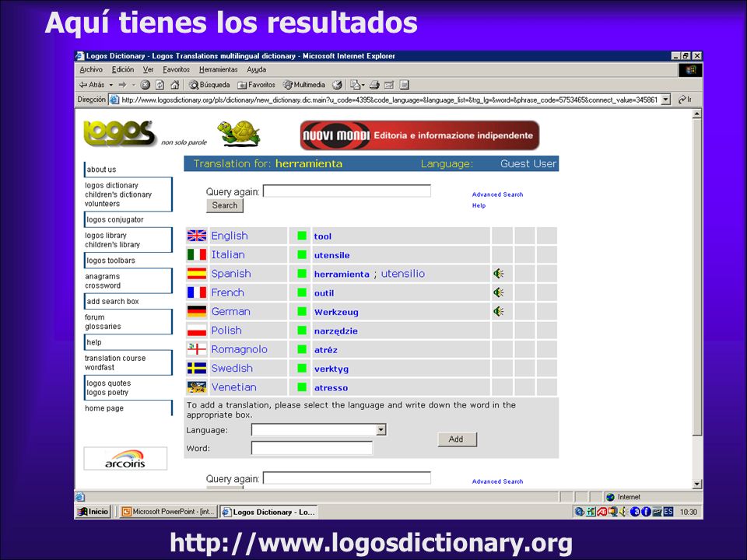Viewport: 747px width, 560px height.
Task: Click the Back (Atrás) arrow button
Action: (92, 85)
